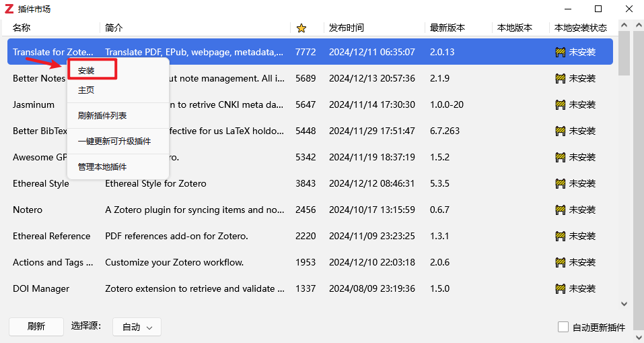Click the star count 5689
The width and height of the screenshot is (644, 343).
click(x=306, y=78)
